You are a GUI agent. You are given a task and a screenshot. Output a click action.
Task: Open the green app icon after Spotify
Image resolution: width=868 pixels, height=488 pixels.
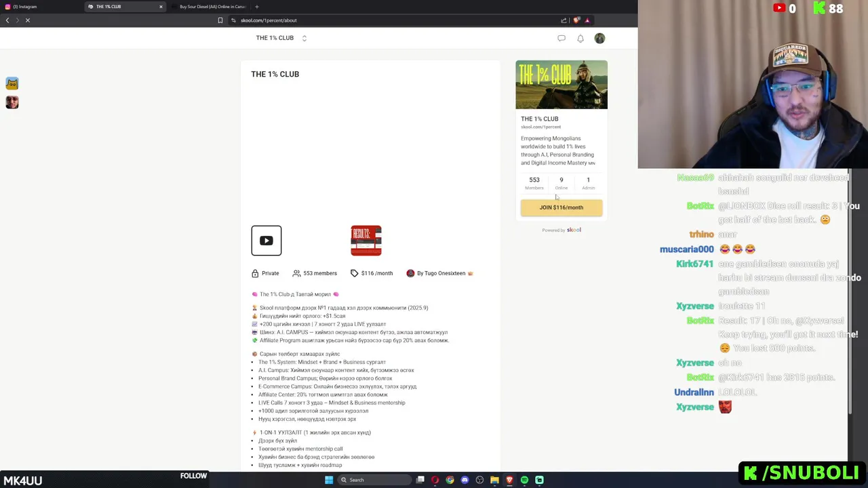tap(539, 480)
